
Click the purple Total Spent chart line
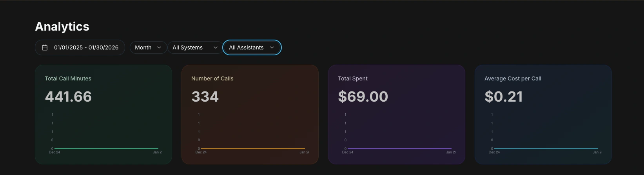coord(399,149)
